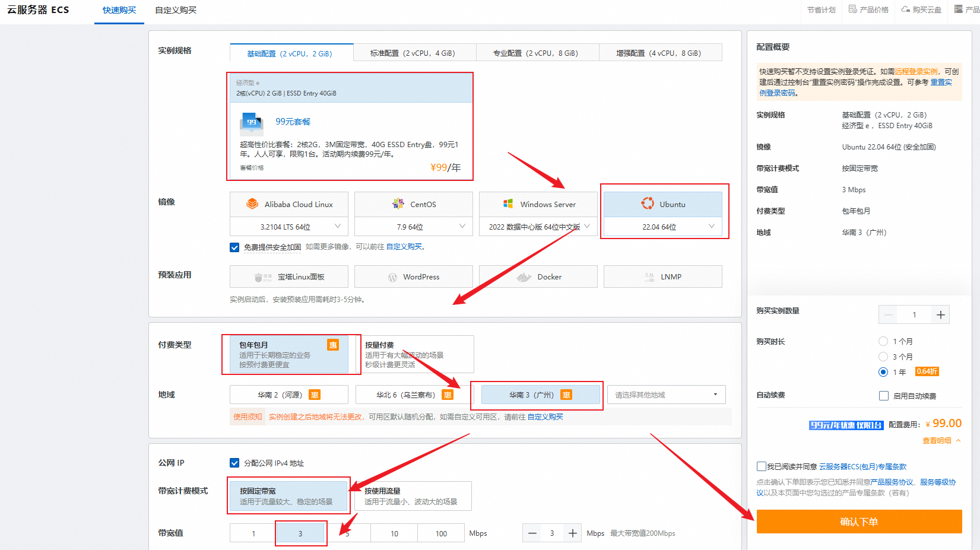980x550 pixels.
Task: Toggle 分配公网 IPv4 地址 checkbox
Action: coord(234,463)
